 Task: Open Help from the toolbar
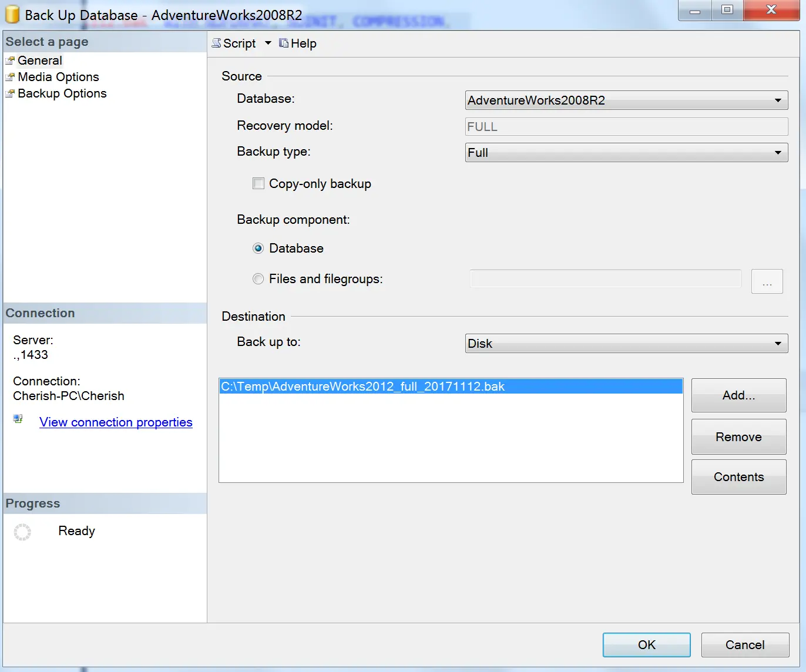[297, 43]
